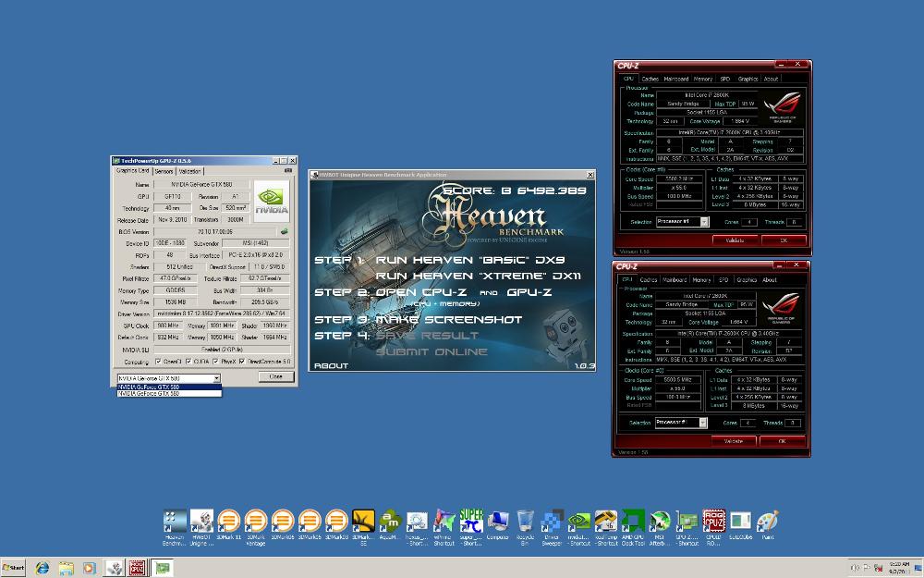
Task: Click Make Screenshot in Step 3
Action: tap(449, 320)
